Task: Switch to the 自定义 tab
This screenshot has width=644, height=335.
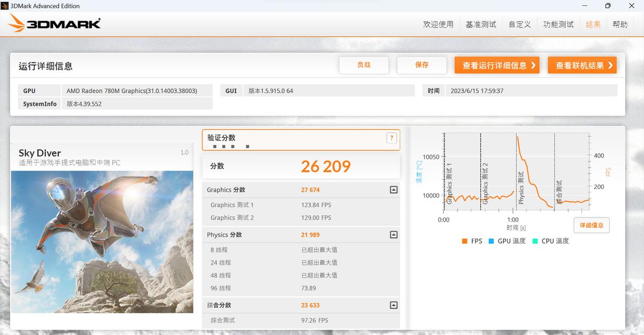Action: click(519, 24)
